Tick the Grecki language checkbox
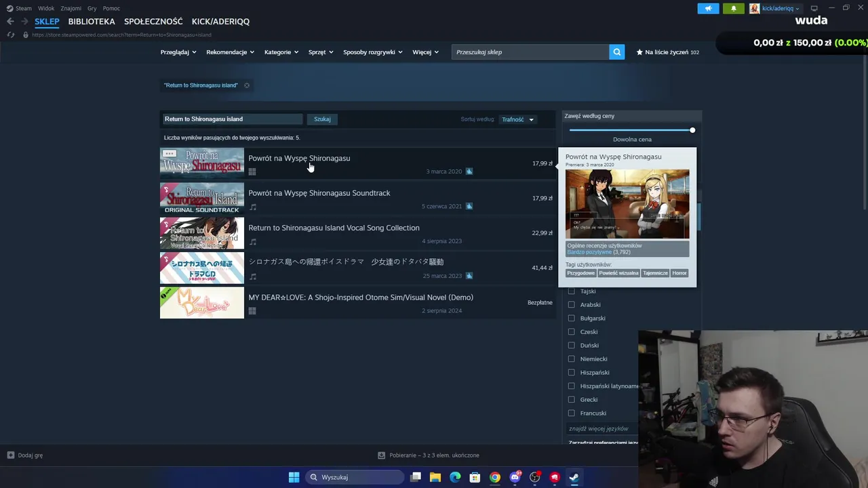 571,400
